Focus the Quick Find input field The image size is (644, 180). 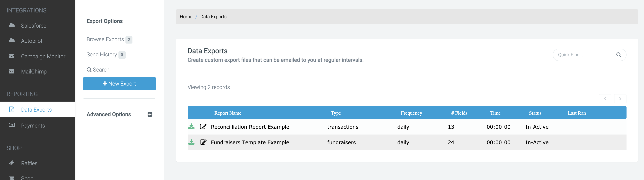(x=585, y=55)
